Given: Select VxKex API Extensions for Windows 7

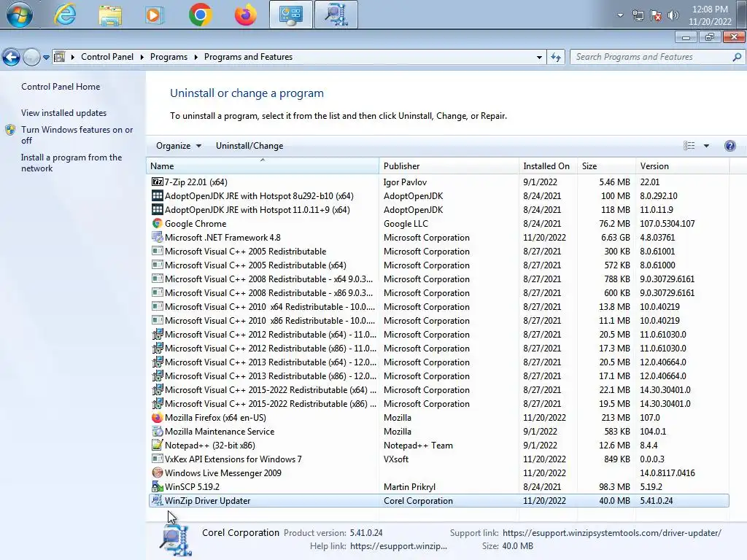Looking at the screenshot, I should (x=438, y=459).
